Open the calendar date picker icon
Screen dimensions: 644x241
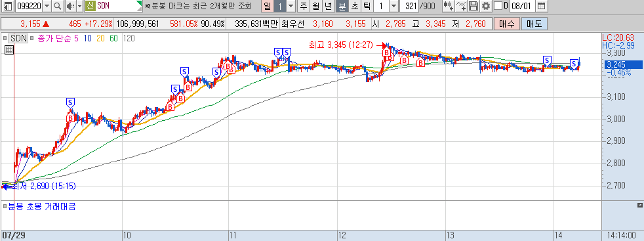542,6
